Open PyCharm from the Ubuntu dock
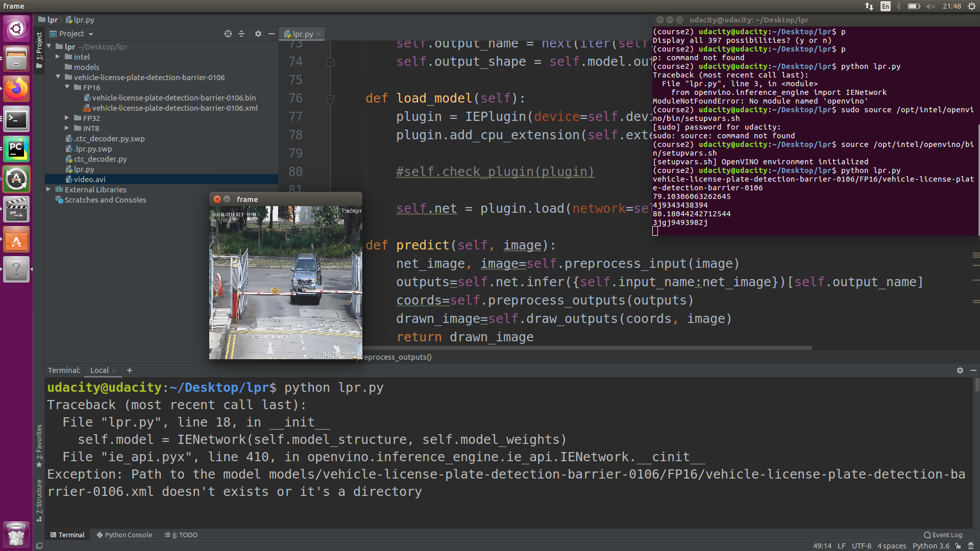980x551 pixels. tap(16, 149)
